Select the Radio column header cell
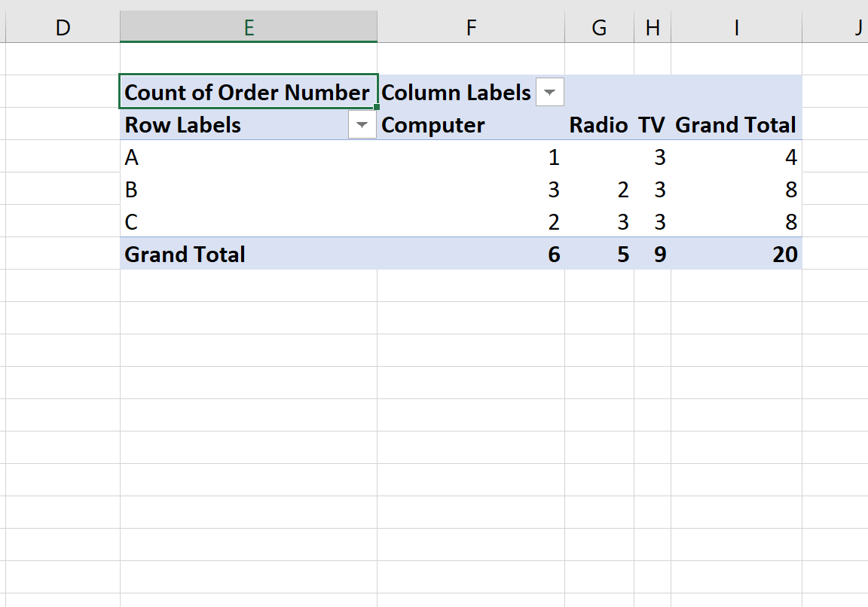The image size is (868, 607). click(x=599, y=124)
